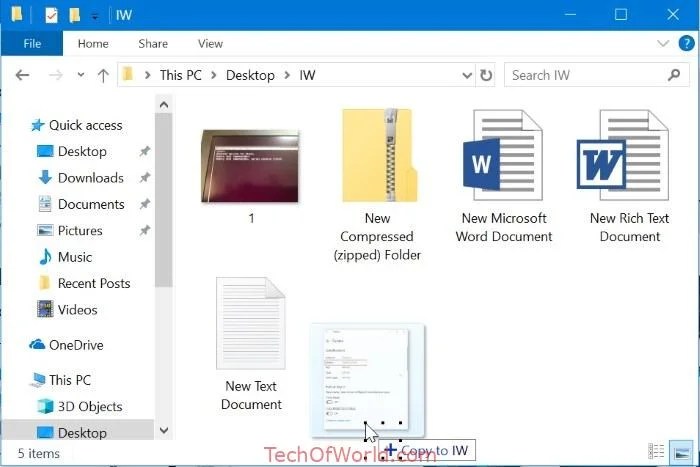Click the navigation pane scroll down arrow
Image resolution: width=700 pixels, height=467 pixels.
[164, 430]
